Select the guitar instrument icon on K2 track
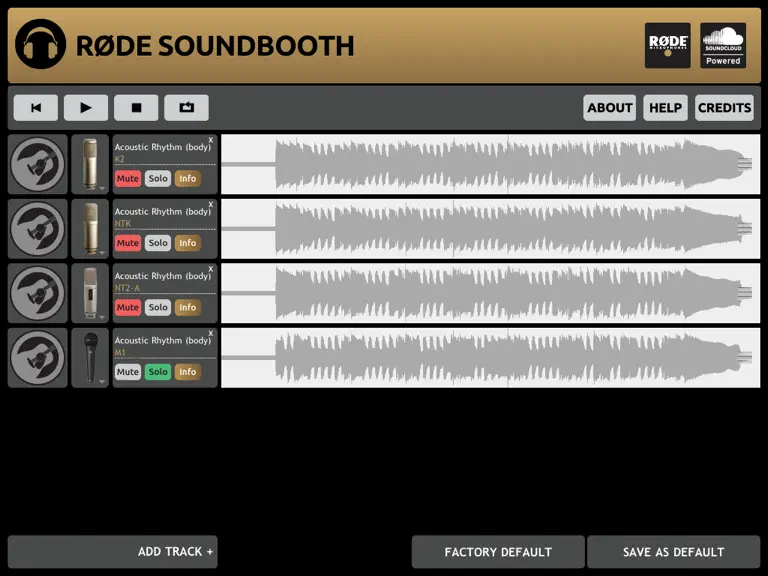Viewport: 768px width, 576px height. coord(38,164)
